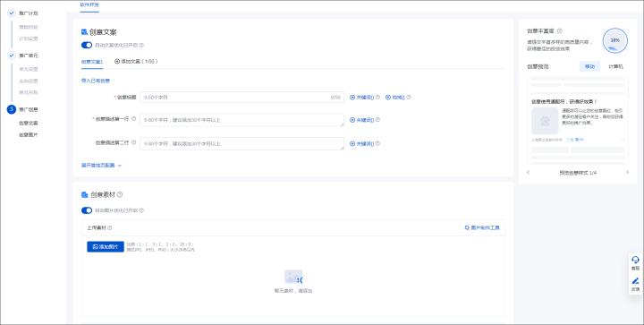
Task: Focus the 创意标题 input field
Action: [241, 98]
